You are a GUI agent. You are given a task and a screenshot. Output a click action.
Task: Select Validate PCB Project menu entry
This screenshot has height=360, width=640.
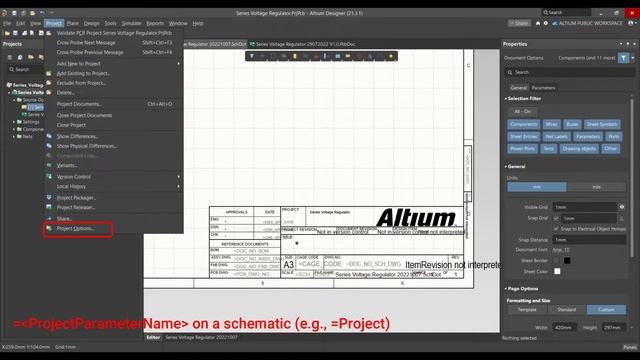coord(114,33)
